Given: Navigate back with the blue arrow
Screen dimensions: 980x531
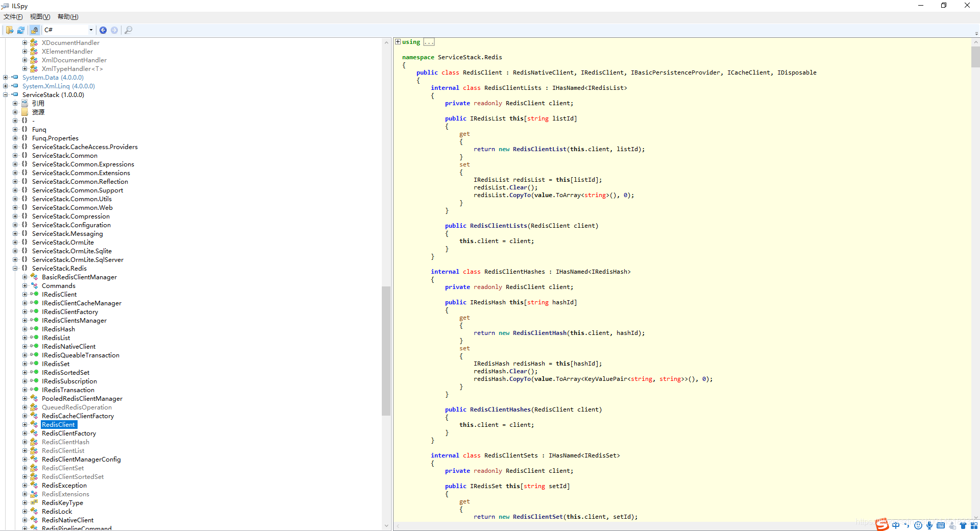Looking at the screenshot, I should [103, 30].
